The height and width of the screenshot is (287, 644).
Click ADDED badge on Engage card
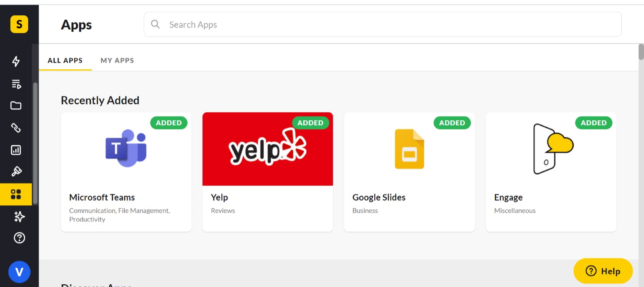tap(594, 123)
